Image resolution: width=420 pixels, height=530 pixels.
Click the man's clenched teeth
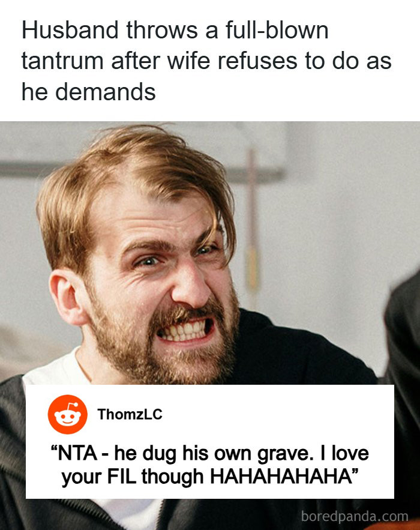184,331
